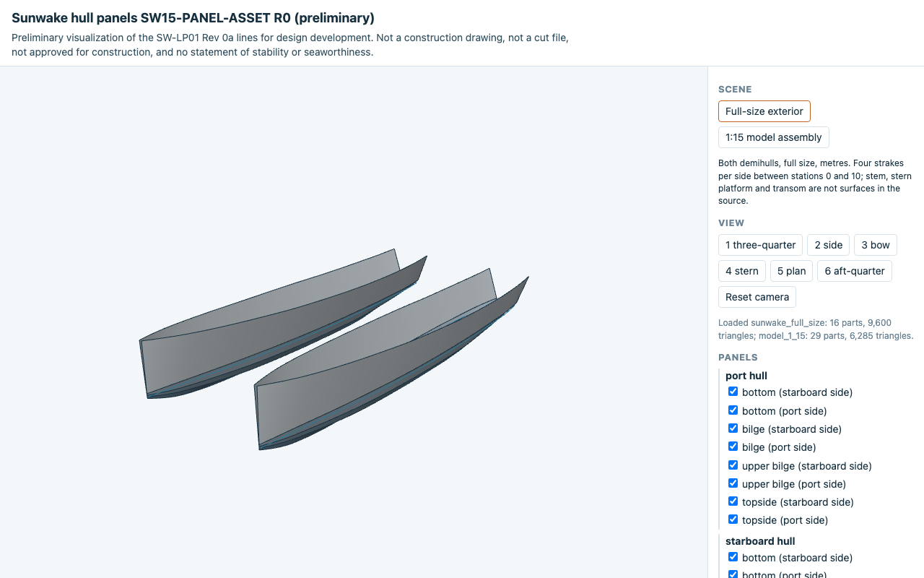Click the SCENE section label
The image size is (924, 578).
pyautogui.click(x=735, y=90)
